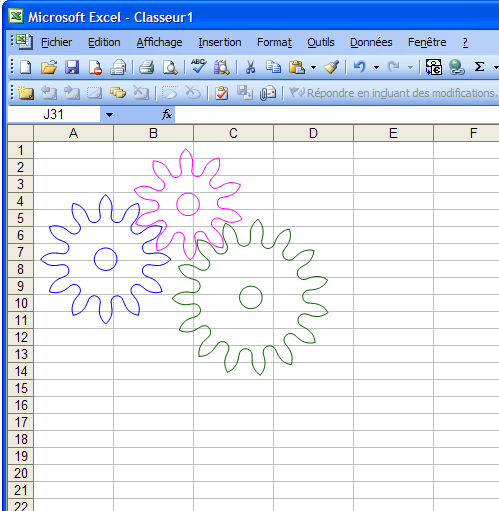Open the Print Preview magnifier icon

tap(170, 67)
